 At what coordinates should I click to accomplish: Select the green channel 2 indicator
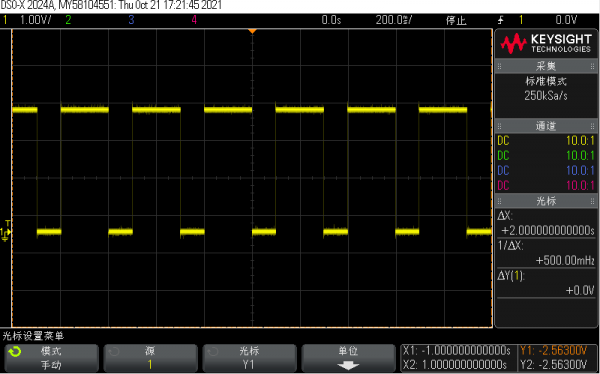(x=68, y=20)
